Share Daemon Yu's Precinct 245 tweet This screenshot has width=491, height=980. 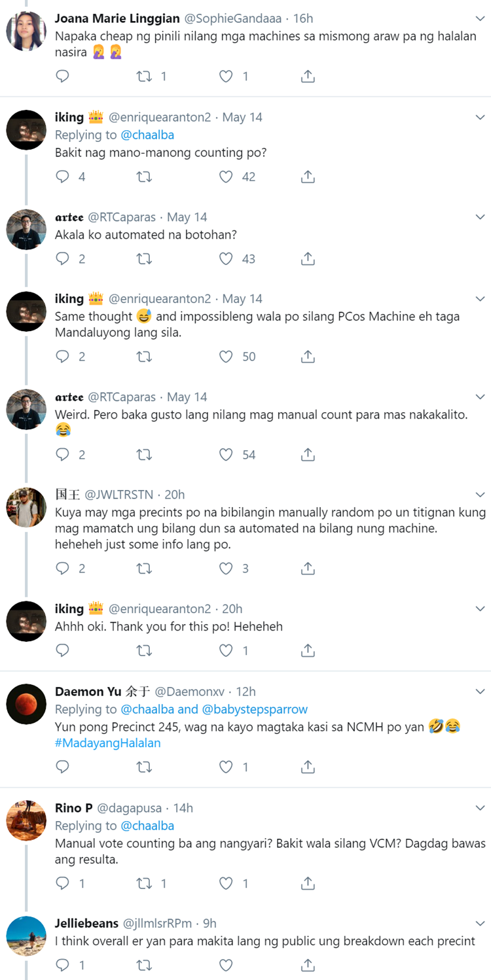(308, 767)
